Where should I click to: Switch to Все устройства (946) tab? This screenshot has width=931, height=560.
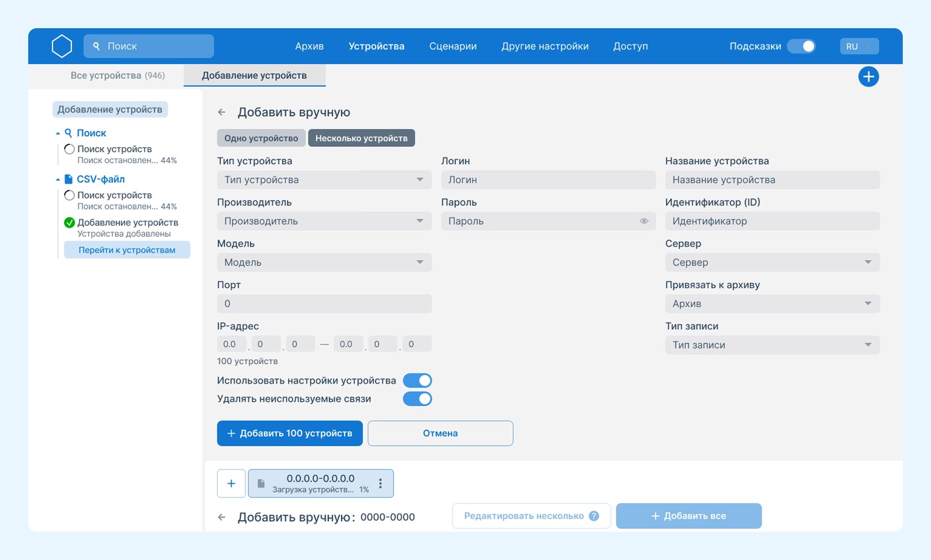[x=118, y=75]
